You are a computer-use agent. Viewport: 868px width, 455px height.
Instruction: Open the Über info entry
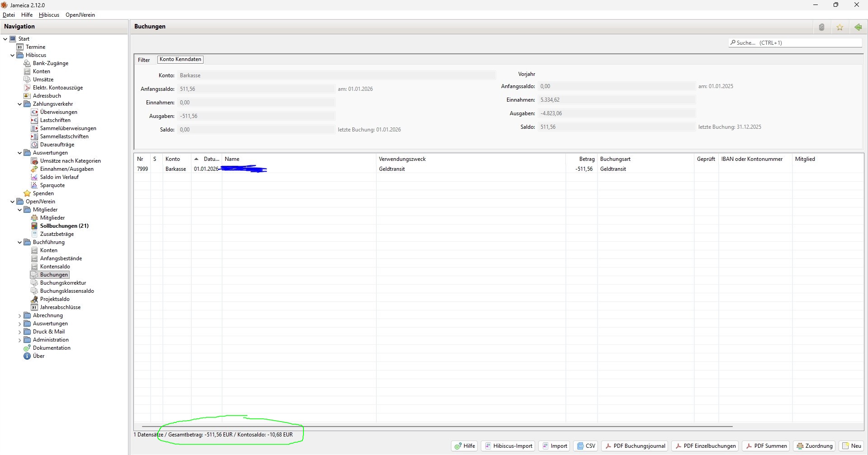tap(38, 356)
